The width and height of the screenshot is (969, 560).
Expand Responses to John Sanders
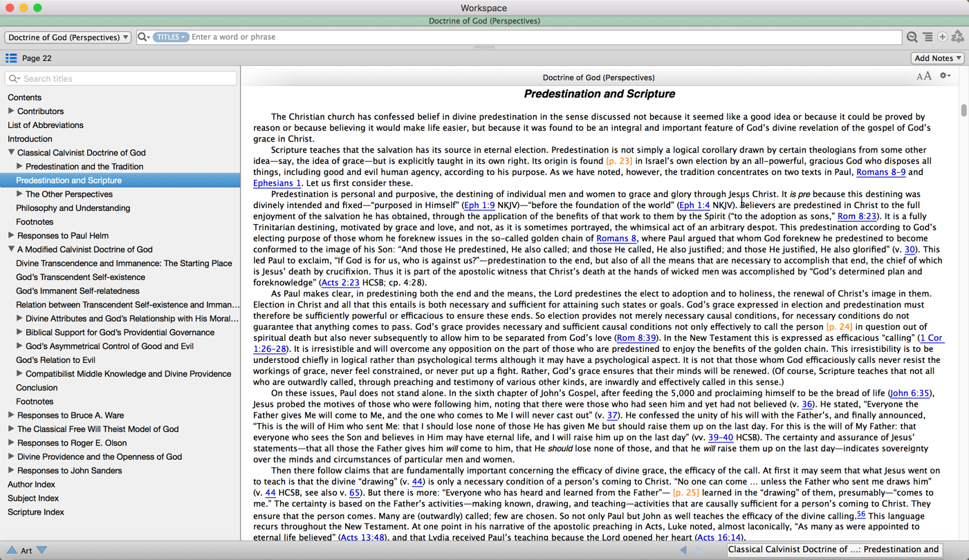point(11,470)
